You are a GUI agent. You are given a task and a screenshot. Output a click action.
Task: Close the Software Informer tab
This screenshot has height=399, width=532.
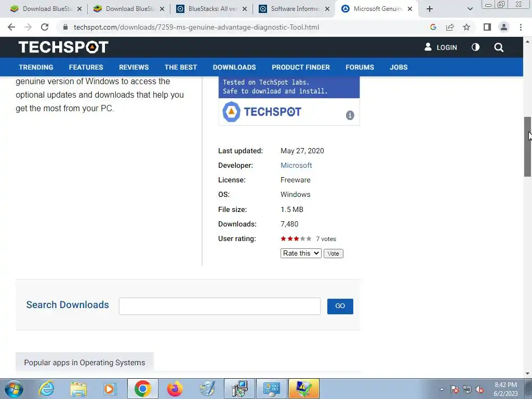[327, 9]
